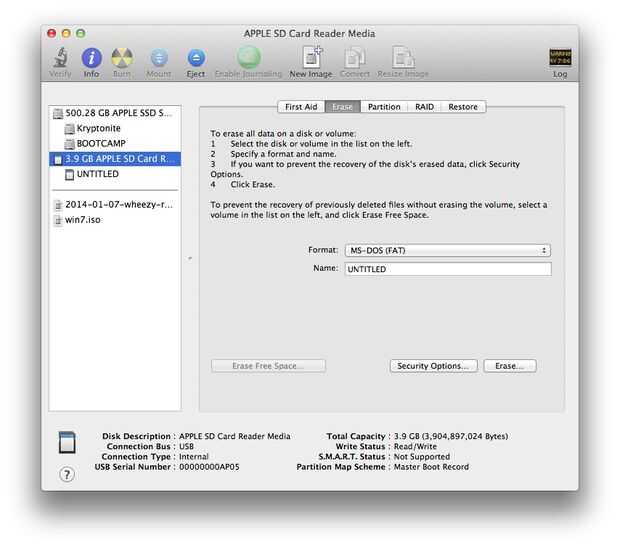
Task: Click the Enable Journaling icon
Action: pyautogui.click(x=249, y=57)
